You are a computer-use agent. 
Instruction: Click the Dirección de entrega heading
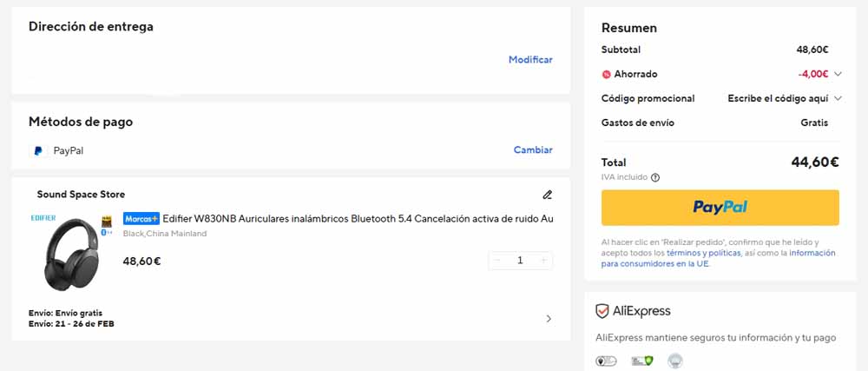point(91,26)
